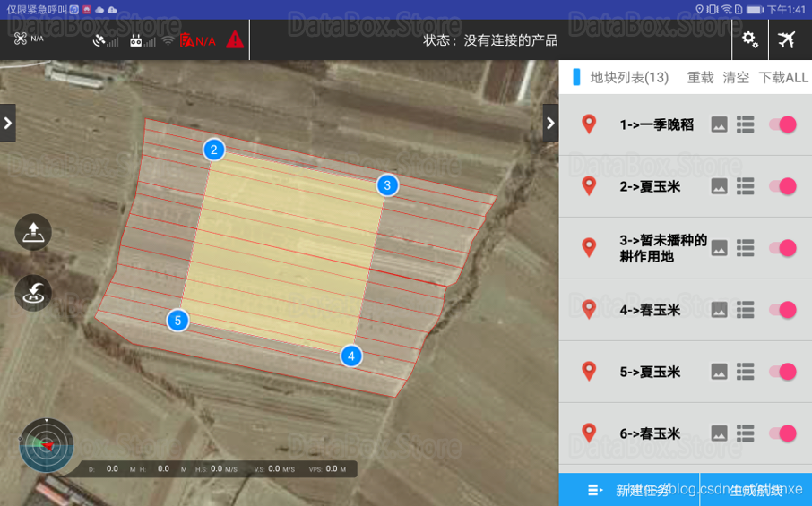812x506 pixels.
Task: Tap the airplane flight mode icon
Action: coord(786,39)
